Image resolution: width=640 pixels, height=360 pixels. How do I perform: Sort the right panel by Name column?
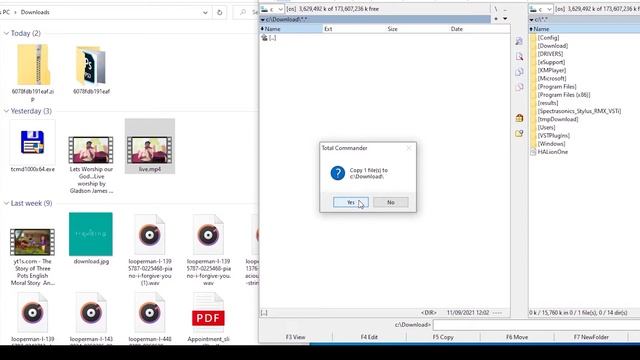point(584,29)
